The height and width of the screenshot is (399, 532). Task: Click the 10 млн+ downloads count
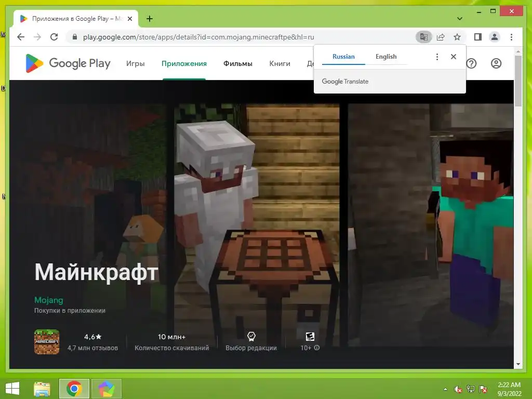tap(171, 337)
